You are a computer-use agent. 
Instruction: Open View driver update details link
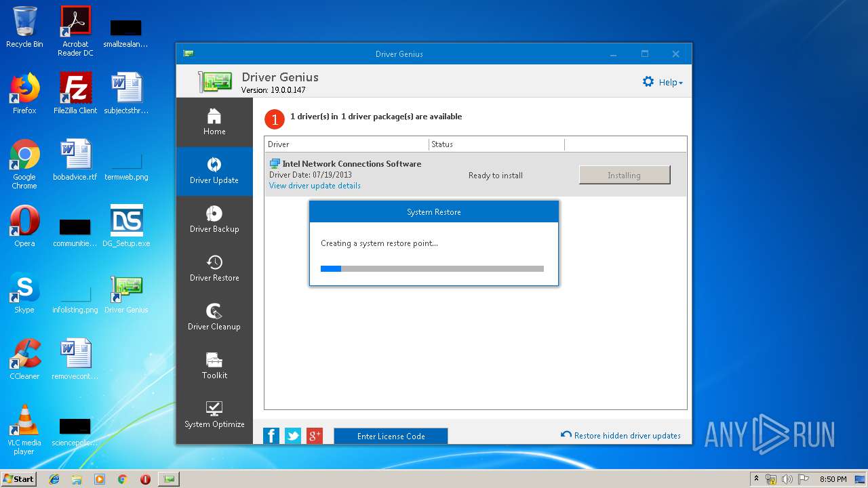click(315, 186)
